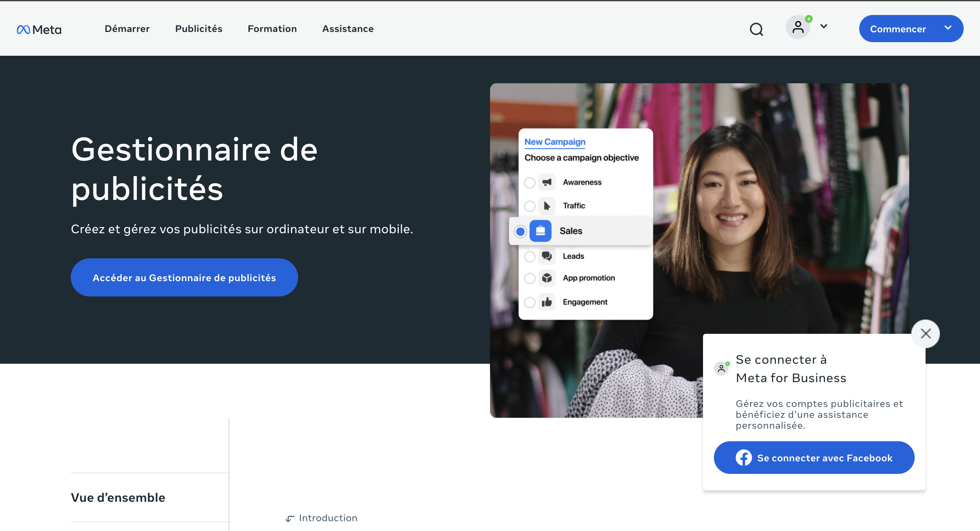Expand the account menu chevron

click(823, 26)
